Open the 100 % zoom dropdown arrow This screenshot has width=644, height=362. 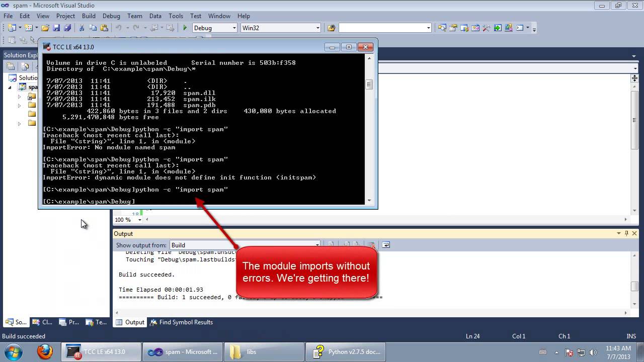[x=140, y=220]
